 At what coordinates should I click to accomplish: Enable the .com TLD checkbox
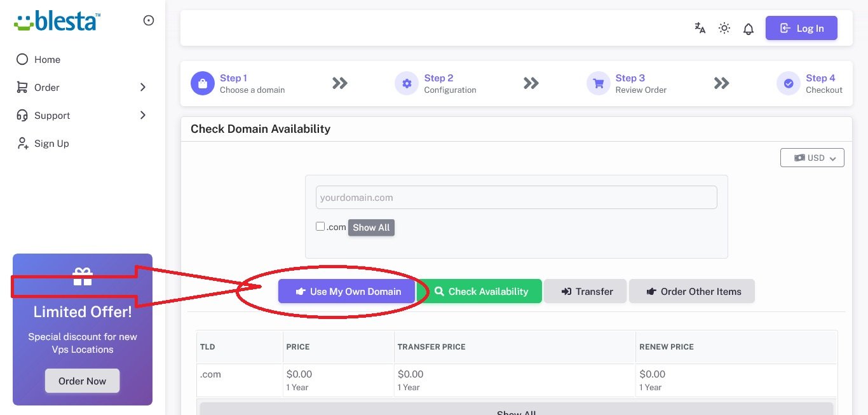point(320,226)
